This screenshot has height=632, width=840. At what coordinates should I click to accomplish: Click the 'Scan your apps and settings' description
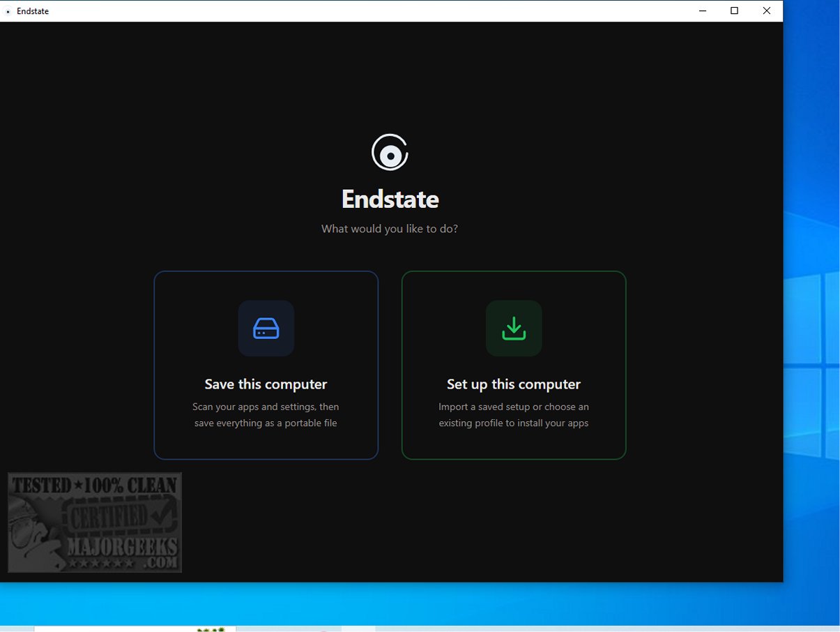point(266,415)
